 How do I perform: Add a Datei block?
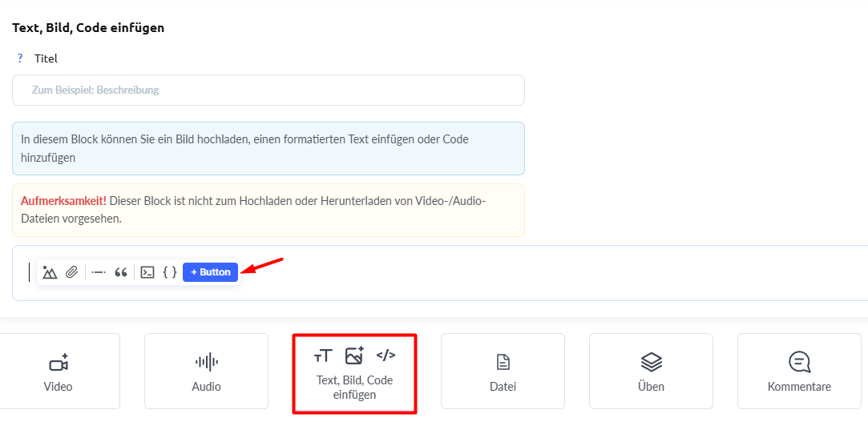[503, 372]
